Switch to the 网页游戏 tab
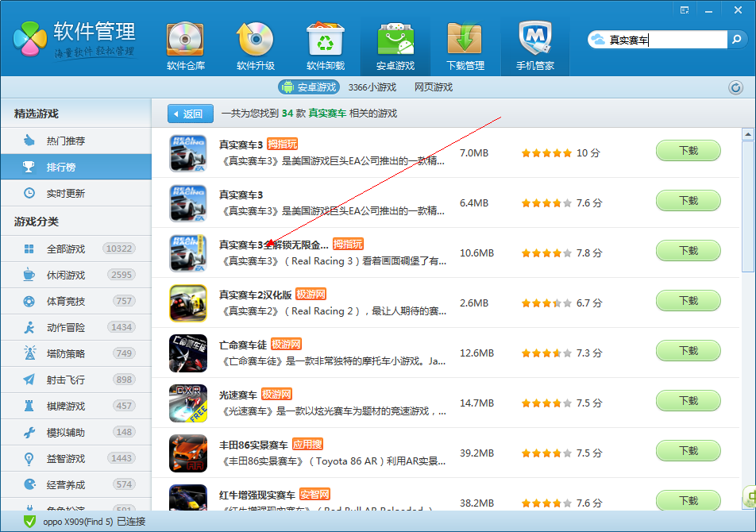Image resolution: width=756 pixels, height=532 pixels. coord(434,87)
